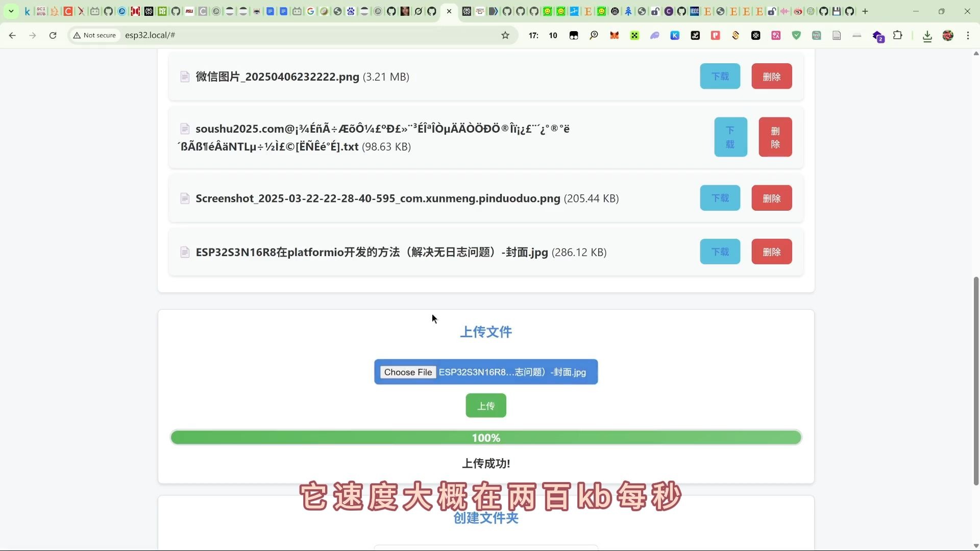This screenshot has width=980, height=551.
Task: Close the active esp32.local tab
Action: coord(449,11)
